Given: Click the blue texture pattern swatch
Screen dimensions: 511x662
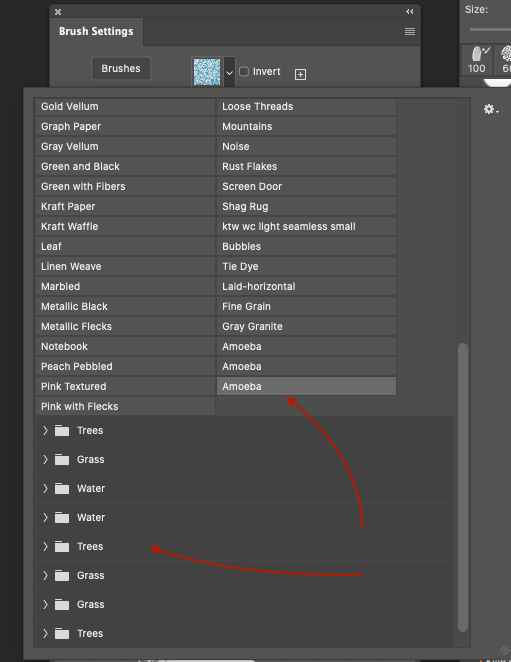Looking at the screenshot, I should [x=207, y=72].
